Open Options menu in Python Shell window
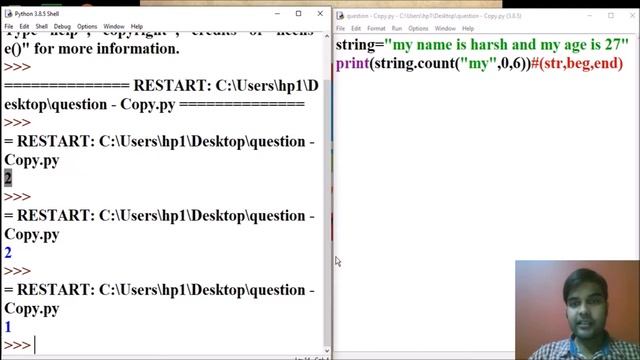Screen dimensions: 640x360 tap(87, 27)
